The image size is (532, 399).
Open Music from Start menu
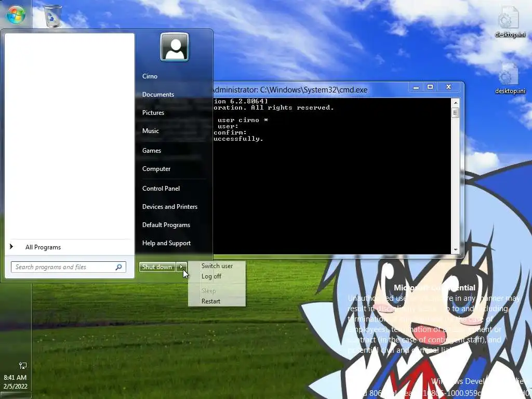151,131
